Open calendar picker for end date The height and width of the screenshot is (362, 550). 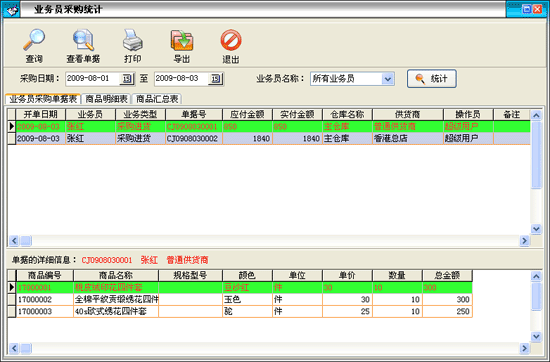pos(216,79)
